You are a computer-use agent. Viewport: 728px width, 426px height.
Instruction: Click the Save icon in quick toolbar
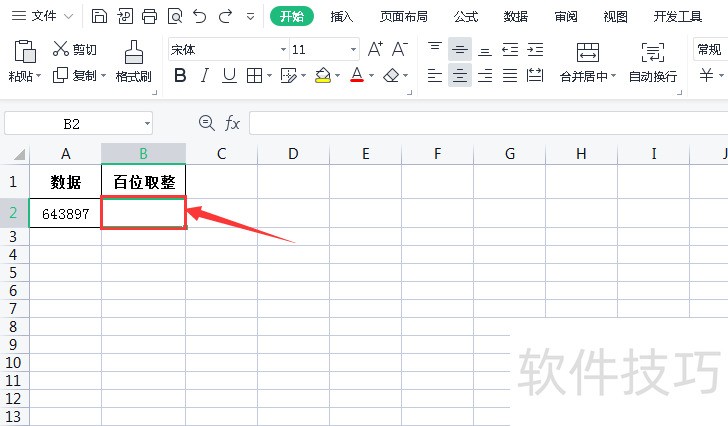pyautogui.click(x=99, y=16)
